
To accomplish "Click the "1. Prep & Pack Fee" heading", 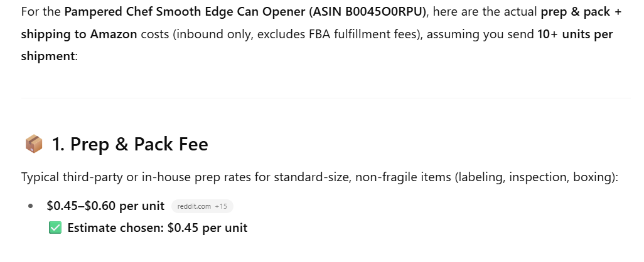I will 130,145.
